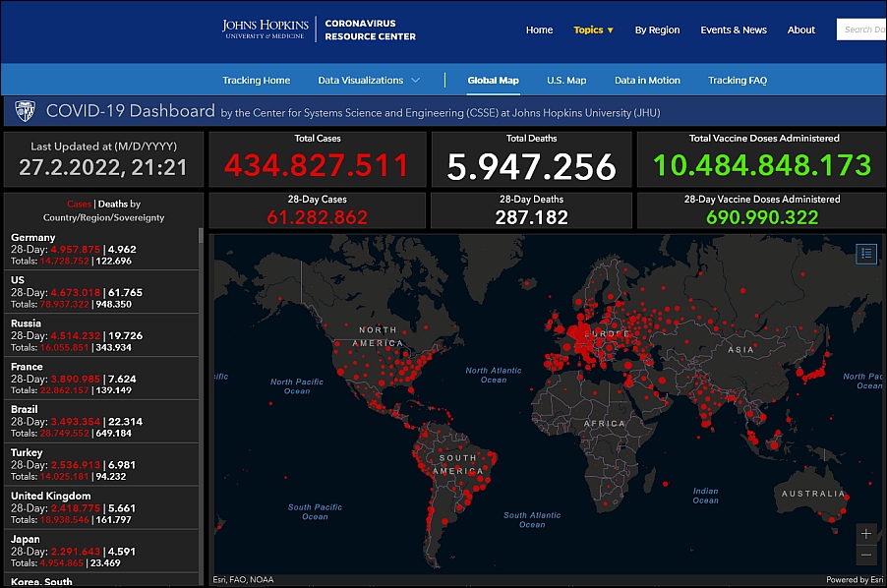Screen dimensions: 887x588
Task: Go to Tracking Home
Action: [257, 81]
